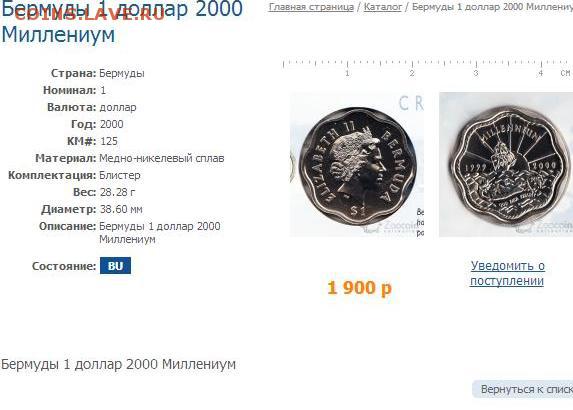Click the page heading Бермуды 1 доллар 2000 Миллениум
The width and height of the screenshot is (573, 410).
click(122, 22)
